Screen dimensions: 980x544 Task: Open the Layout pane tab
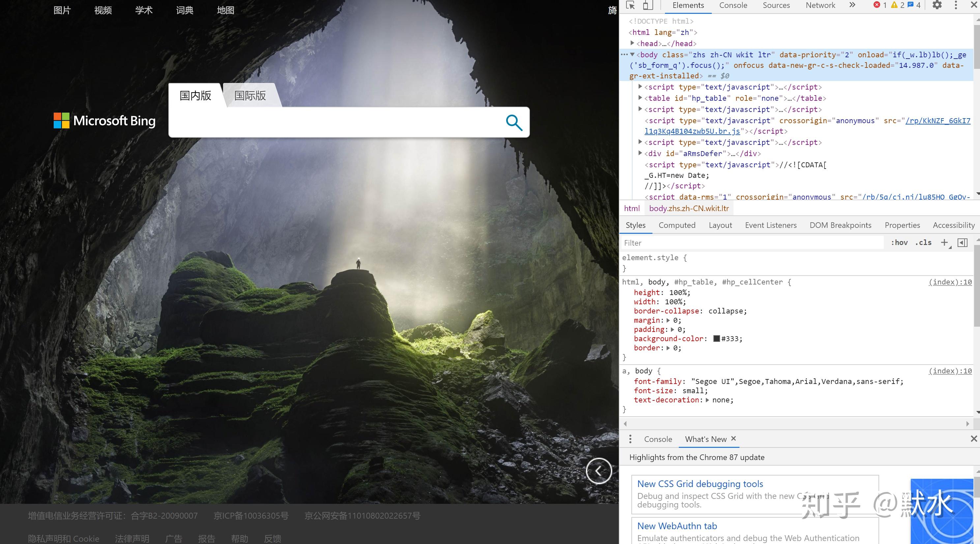(x=720, y=225)
